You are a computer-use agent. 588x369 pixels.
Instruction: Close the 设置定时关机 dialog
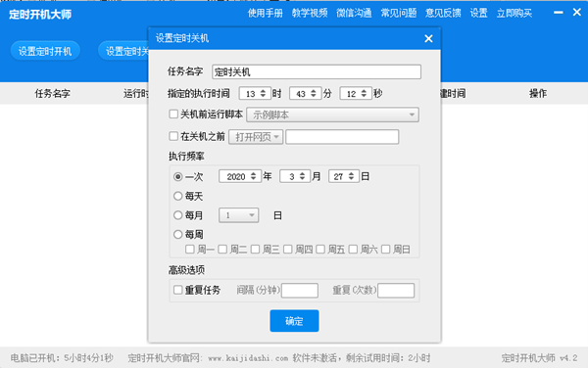point(428,38)
